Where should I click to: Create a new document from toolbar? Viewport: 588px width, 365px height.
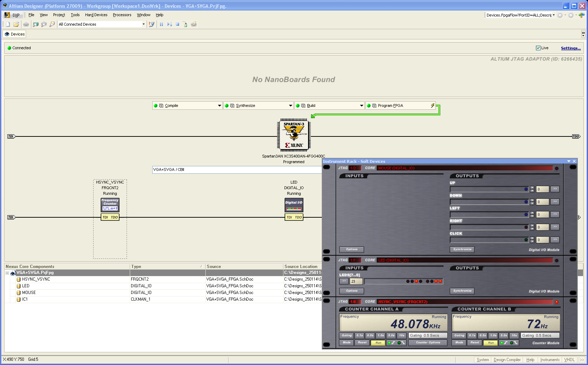tap(8, 24)
